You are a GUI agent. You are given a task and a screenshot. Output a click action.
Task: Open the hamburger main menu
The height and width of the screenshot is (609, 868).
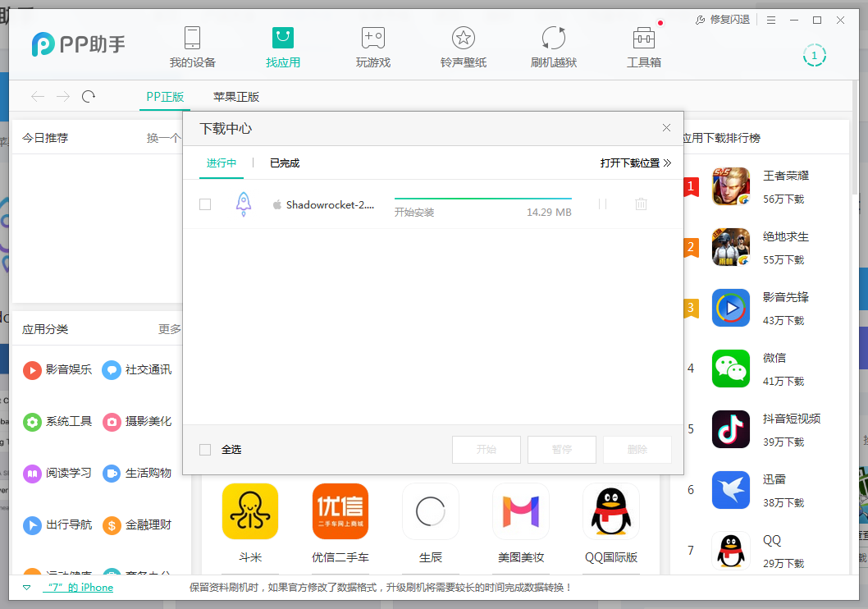point(771,20)
